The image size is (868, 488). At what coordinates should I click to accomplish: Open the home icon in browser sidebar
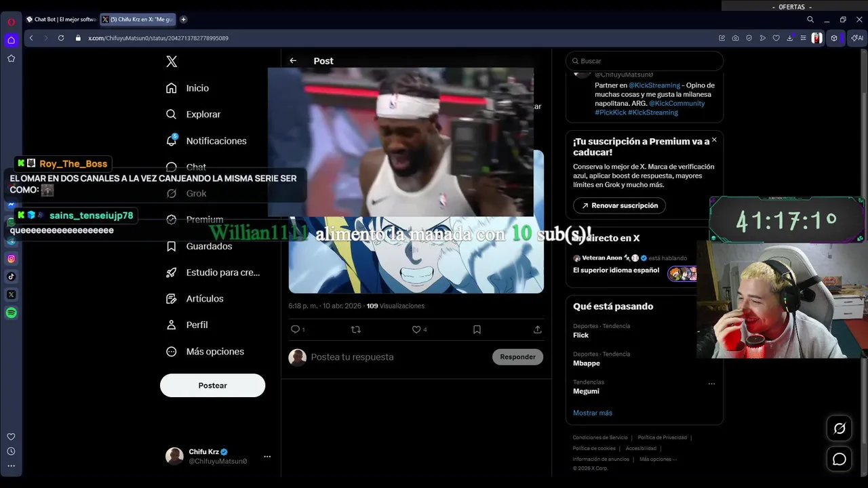point(12,40)
